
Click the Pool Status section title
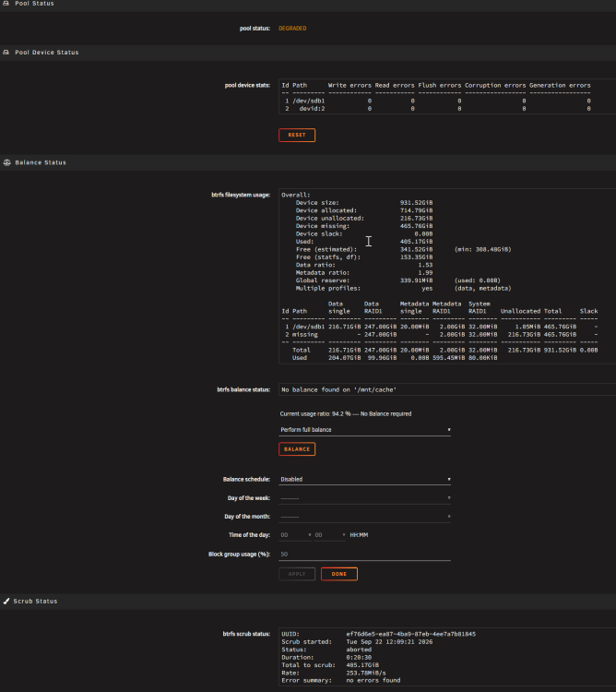coord(34,3)
